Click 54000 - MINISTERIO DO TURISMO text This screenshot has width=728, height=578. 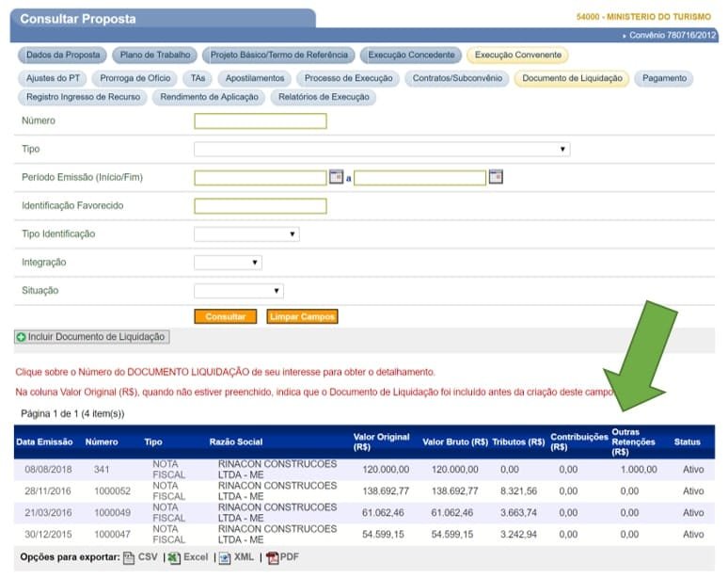[x=643, y=17]
